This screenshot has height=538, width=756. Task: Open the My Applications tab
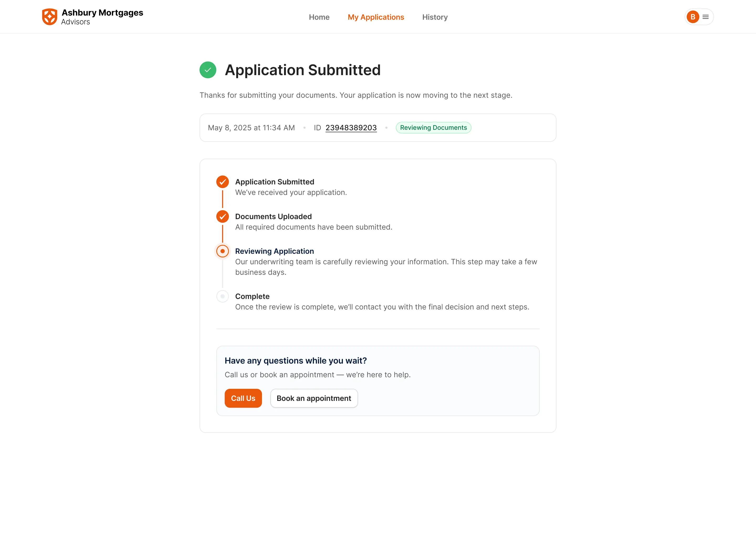[376, 17]
